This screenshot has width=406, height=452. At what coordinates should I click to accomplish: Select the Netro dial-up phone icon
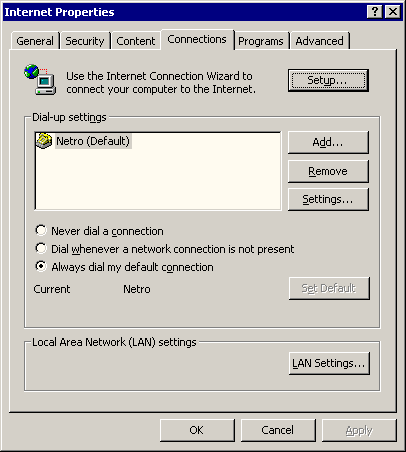point(44,141)
